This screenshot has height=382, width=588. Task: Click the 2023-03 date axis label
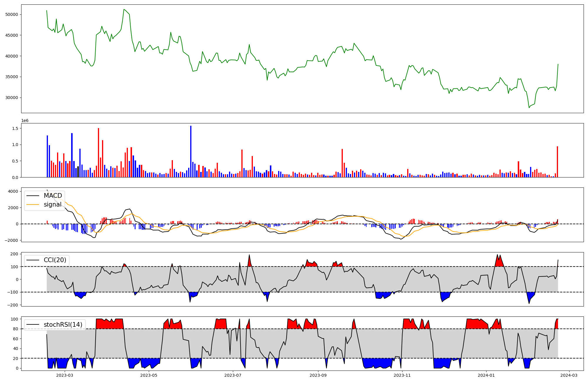coord(65,375)
